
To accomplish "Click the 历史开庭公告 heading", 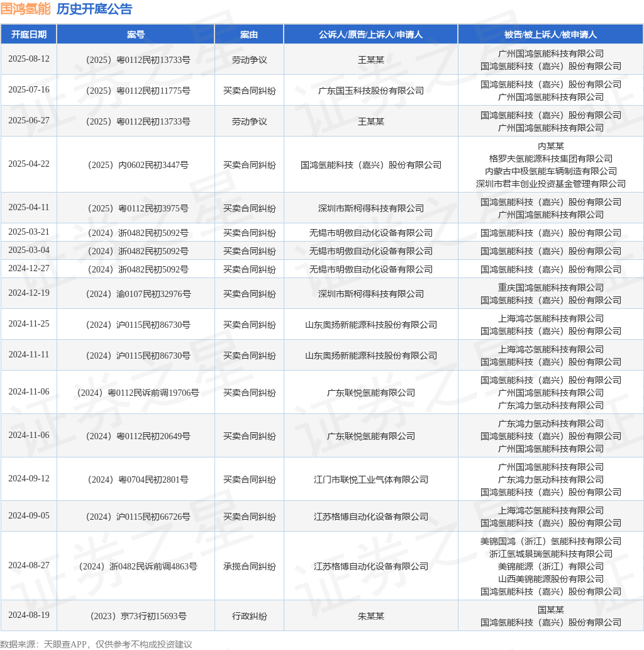I will [x=94, y=9].
